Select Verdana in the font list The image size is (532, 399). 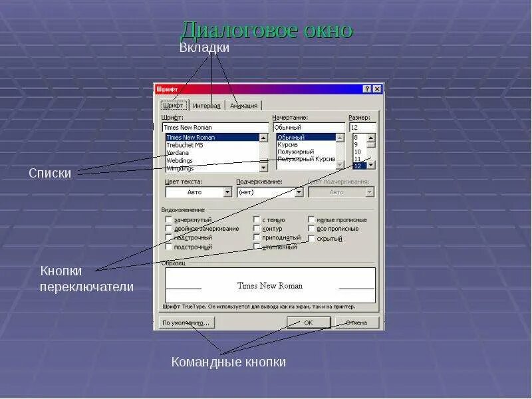[212, 153]
